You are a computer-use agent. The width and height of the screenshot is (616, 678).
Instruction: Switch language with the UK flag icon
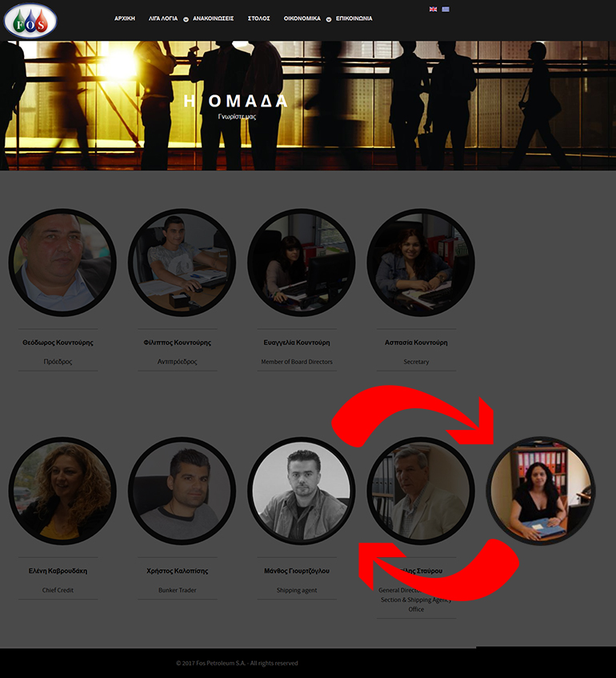point(433,9)
